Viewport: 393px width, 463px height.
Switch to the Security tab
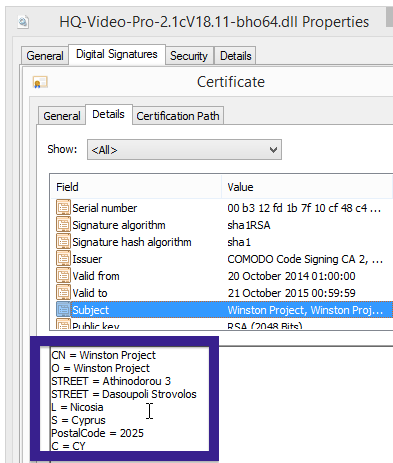pyautogui.click(x=189, y=56)
